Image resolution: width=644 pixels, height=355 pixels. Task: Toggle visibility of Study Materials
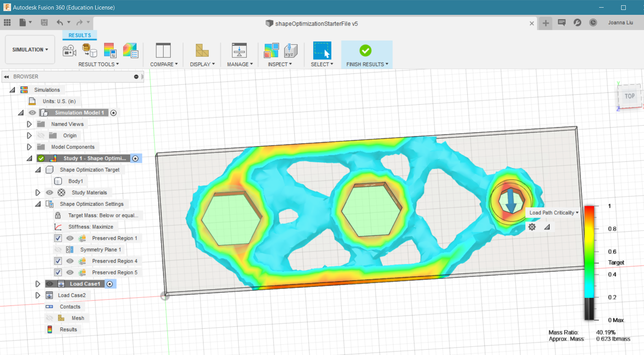click(50, 193)
